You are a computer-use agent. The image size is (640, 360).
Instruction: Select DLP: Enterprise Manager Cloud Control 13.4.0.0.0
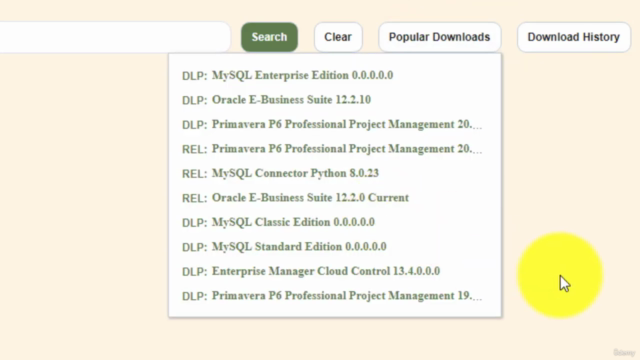311,271
